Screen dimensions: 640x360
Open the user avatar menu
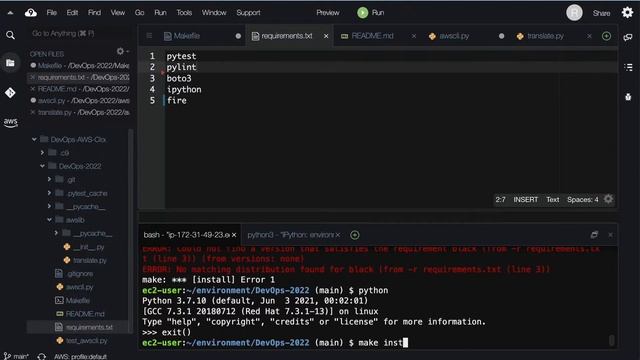574,13
